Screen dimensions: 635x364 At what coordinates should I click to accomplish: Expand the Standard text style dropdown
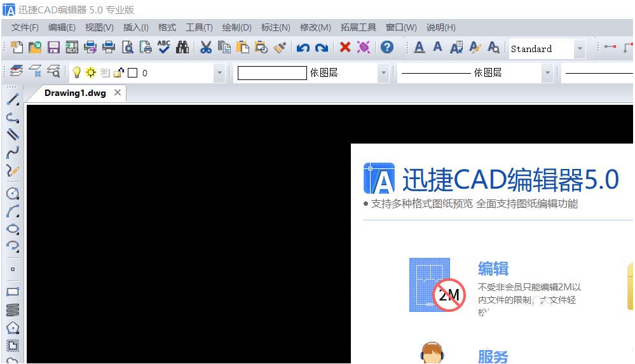coord(580,48)
